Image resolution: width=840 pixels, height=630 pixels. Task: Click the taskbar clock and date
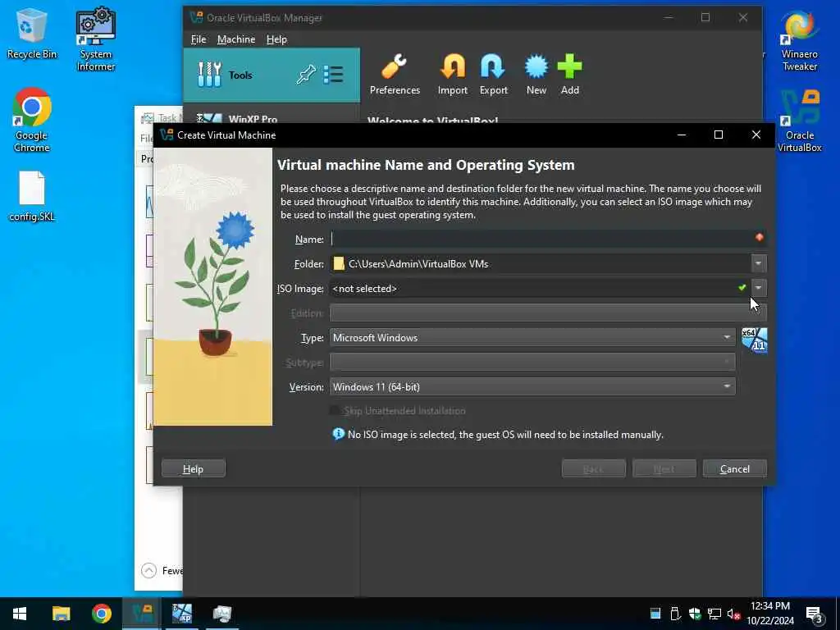coord(769,614)
